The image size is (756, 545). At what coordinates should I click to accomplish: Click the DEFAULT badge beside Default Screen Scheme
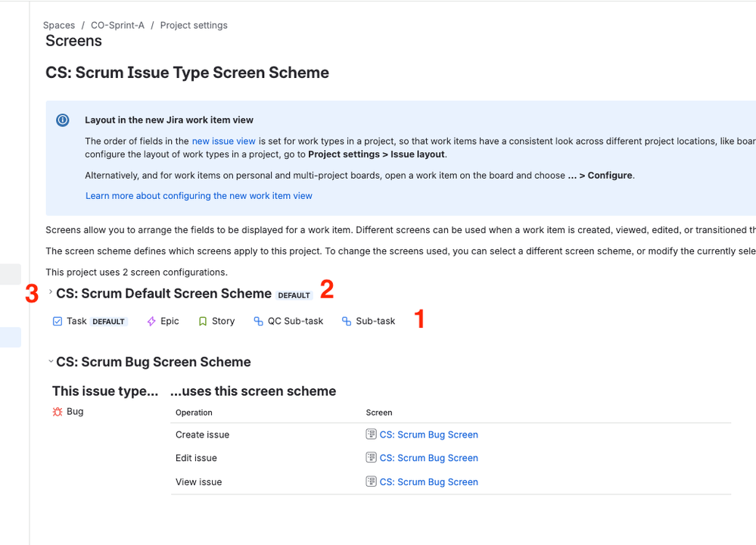pyautogui.click(x=294, y=295)
